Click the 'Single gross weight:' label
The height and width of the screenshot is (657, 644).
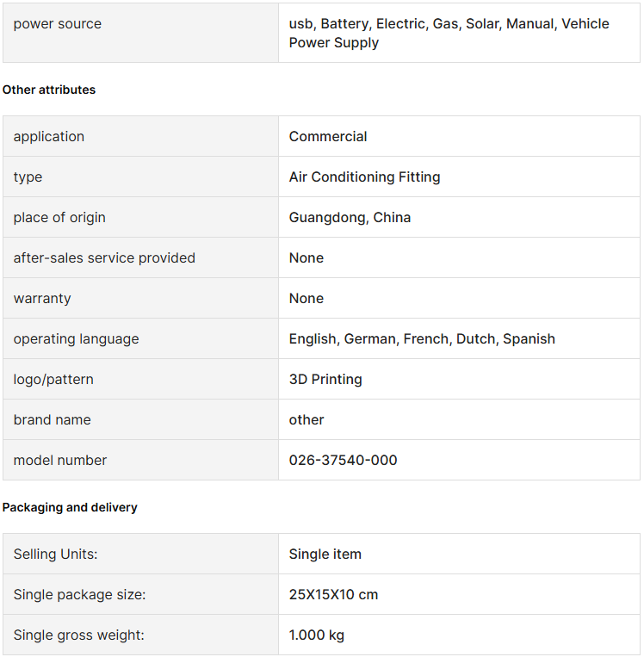(x=78, y=635)
